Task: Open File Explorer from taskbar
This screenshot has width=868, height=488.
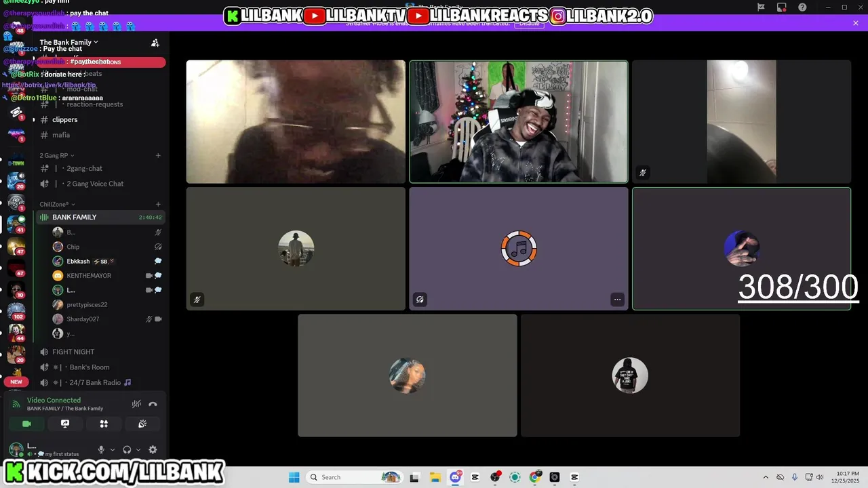Action: tap(435, 477)
